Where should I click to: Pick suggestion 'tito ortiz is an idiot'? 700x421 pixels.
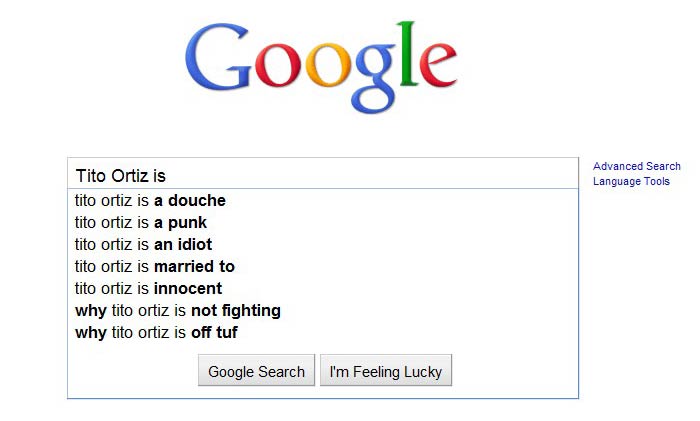pyautogui.click(x=323, y=244)
